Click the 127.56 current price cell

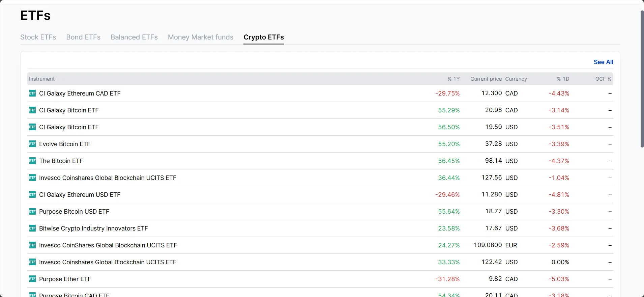pyautogui.click(x=492, y=178)
